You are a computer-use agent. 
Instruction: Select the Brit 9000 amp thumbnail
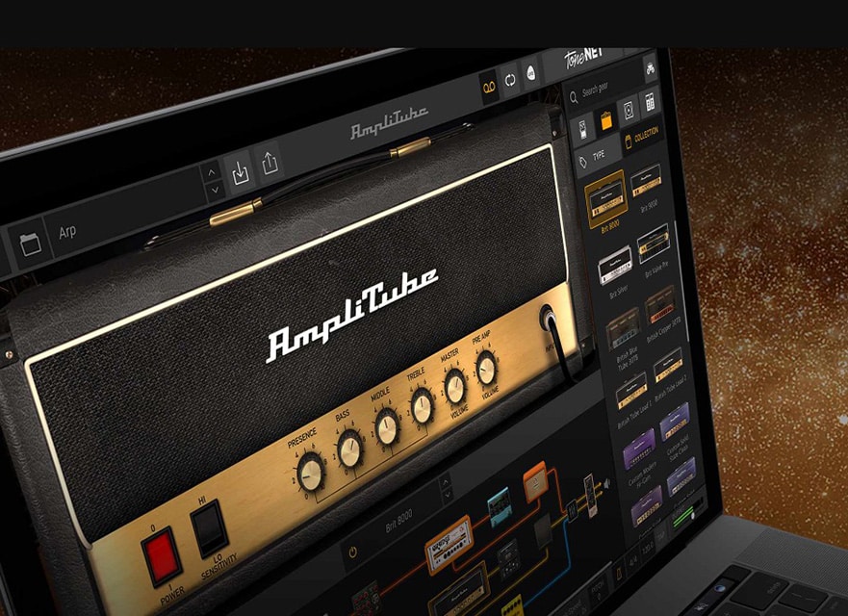(x=646, y=181)
